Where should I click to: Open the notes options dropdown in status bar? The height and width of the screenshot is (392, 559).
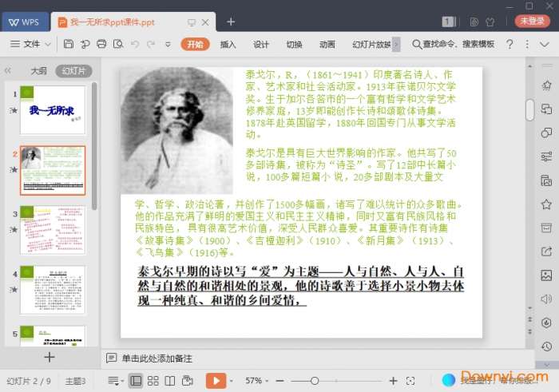coord(115,381)
